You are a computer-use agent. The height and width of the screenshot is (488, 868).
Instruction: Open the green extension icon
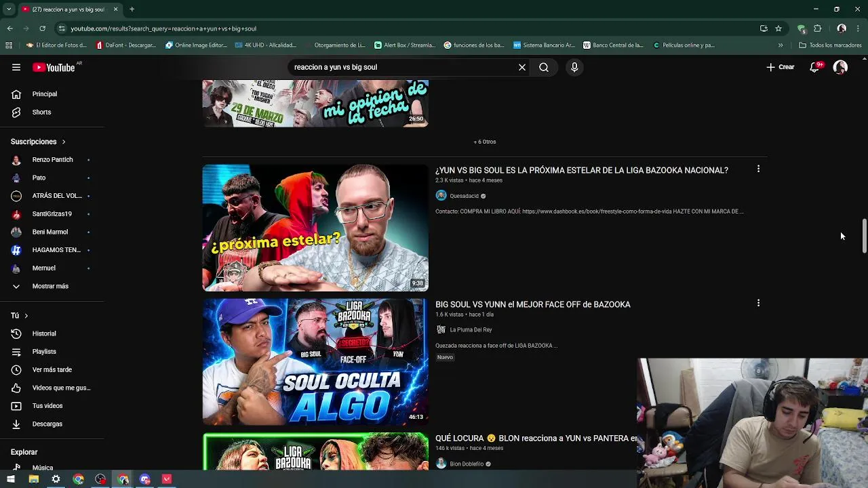pyautogui.click(x=802, y=28)
